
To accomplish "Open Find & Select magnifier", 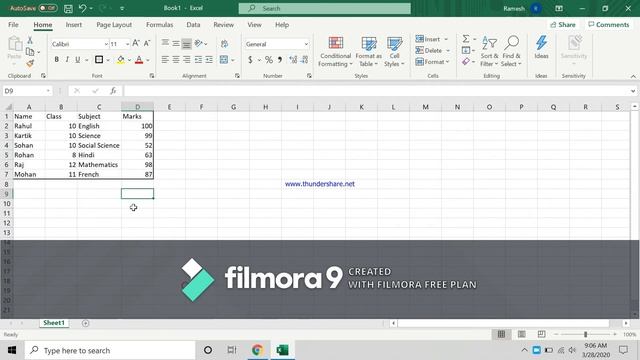I will click(x=511, y=51).
